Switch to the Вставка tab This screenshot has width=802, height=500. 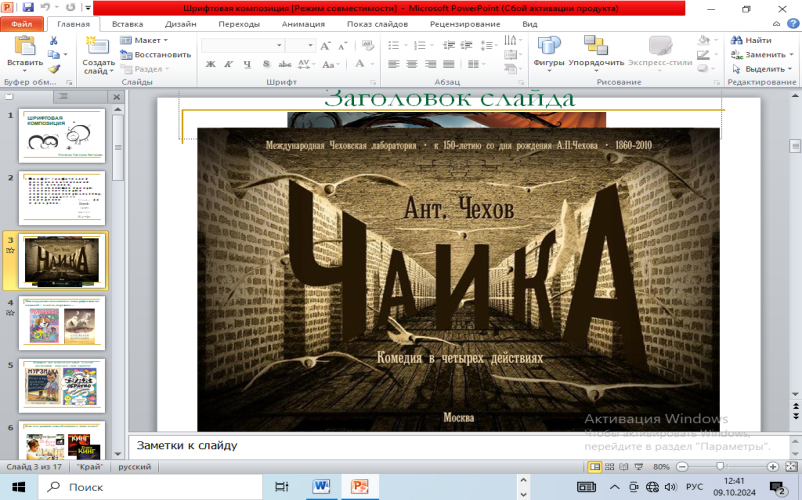pyautogui.click(x=127, y=24)
